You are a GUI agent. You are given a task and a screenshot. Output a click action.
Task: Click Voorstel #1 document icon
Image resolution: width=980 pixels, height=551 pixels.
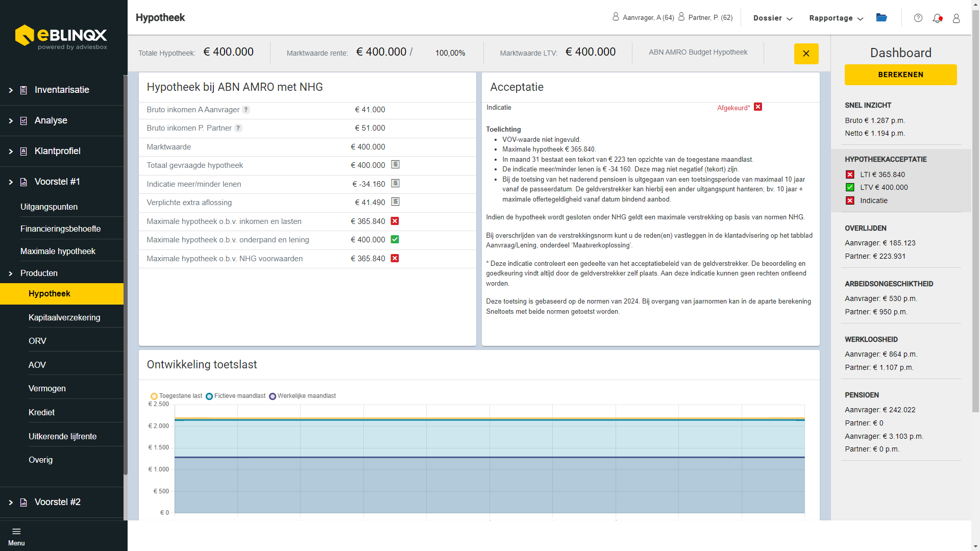click(x=23, y=182)
